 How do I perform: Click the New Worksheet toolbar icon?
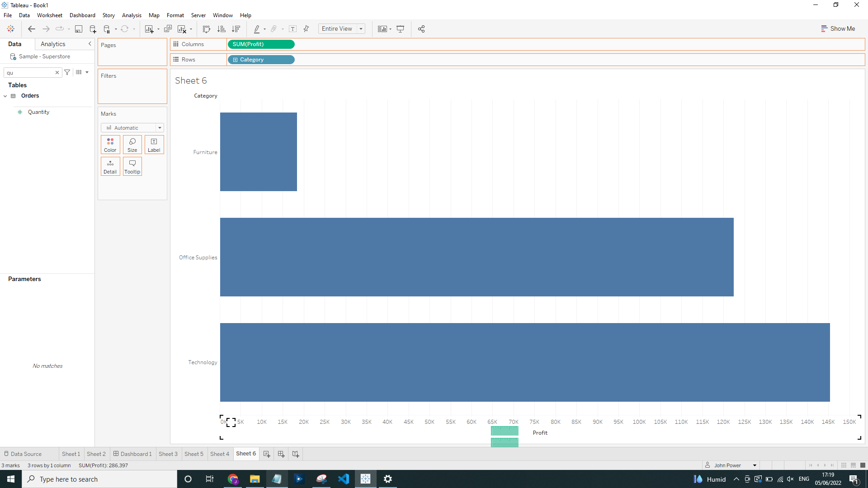pos(149,29)
